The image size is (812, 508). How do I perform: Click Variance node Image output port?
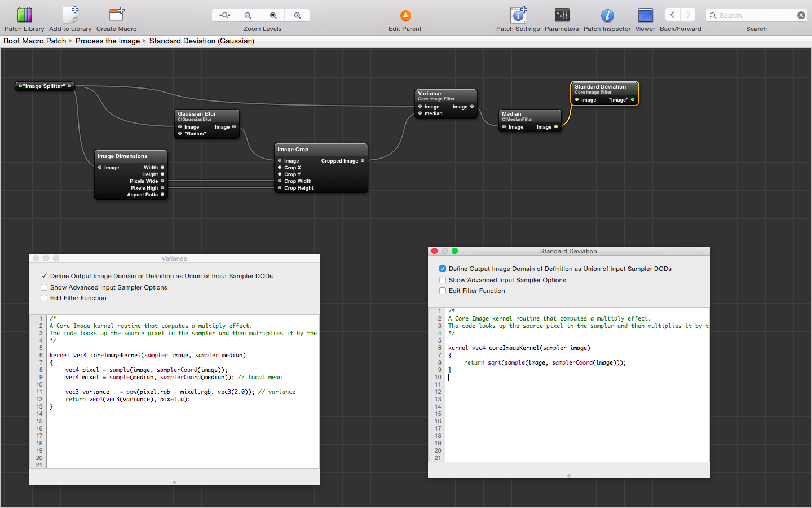tap(472, 107)
